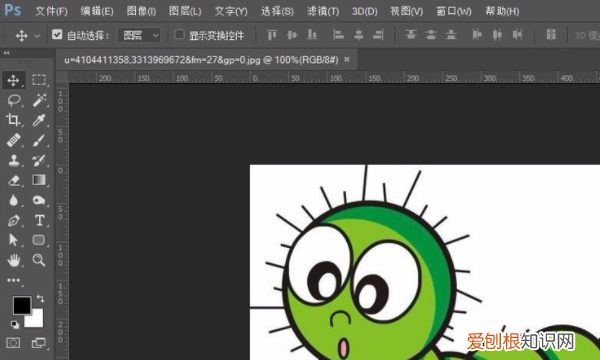This screenshot has width=600, height=360.
Task: Distribute right edges of layers
Action: (x=517, y=35)
